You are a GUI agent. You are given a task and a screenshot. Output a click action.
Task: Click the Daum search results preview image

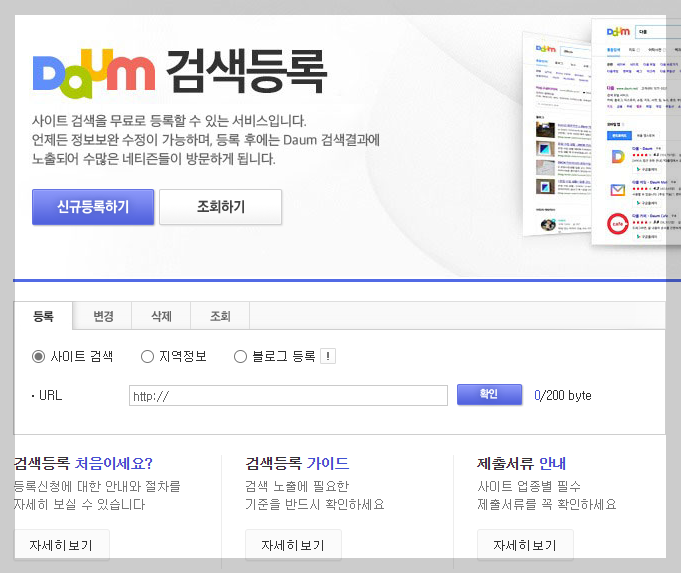pyautogui.click(x=602, y=132)
